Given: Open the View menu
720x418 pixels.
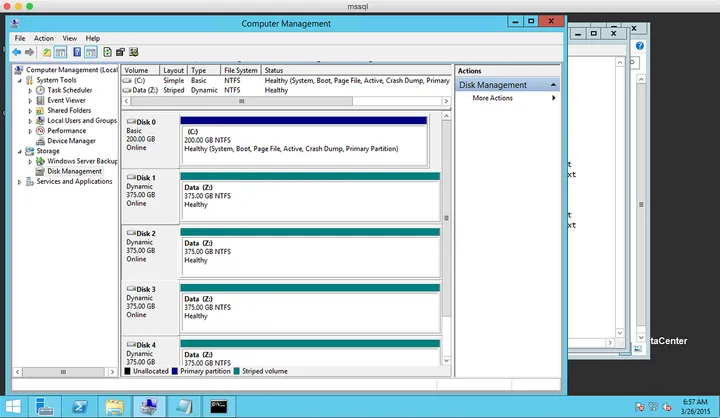Looking at the screenshot, I should 70,38.
